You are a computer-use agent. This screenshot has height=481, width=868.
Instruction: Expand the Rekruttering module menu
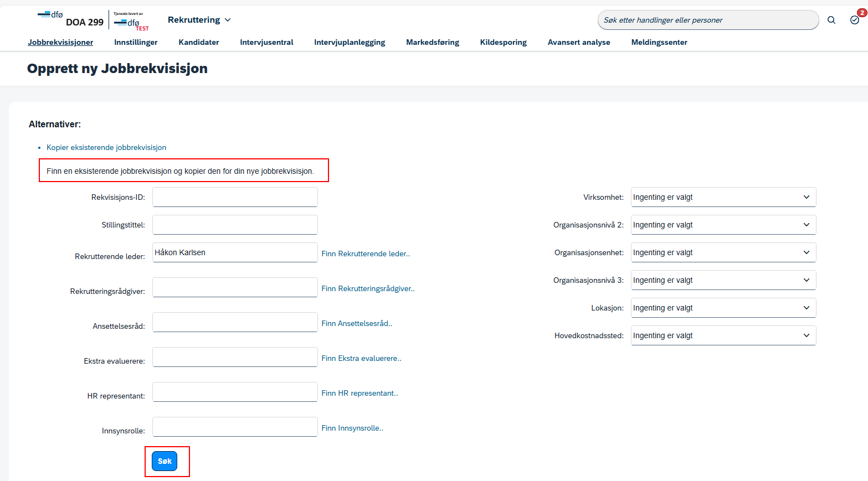199,20
